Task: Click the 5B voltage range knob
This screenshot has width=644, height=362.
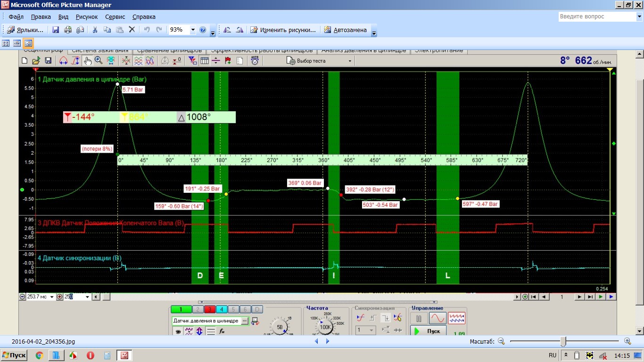Action: click(280, 327)
